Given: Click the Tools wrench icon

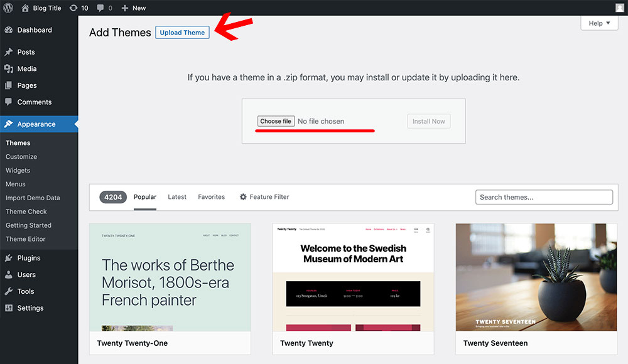Looking at the screenshot, I should (x=8, y=292).
